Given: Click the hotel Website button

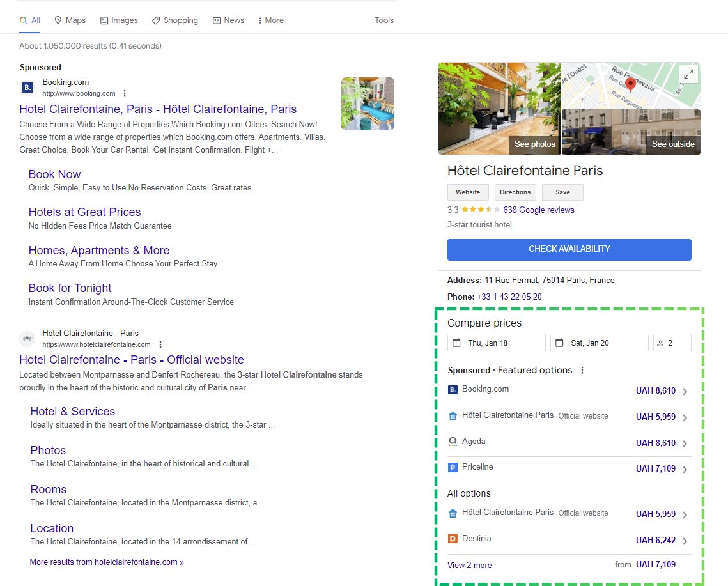Looking at the screenshot, I should click(468, 192).
